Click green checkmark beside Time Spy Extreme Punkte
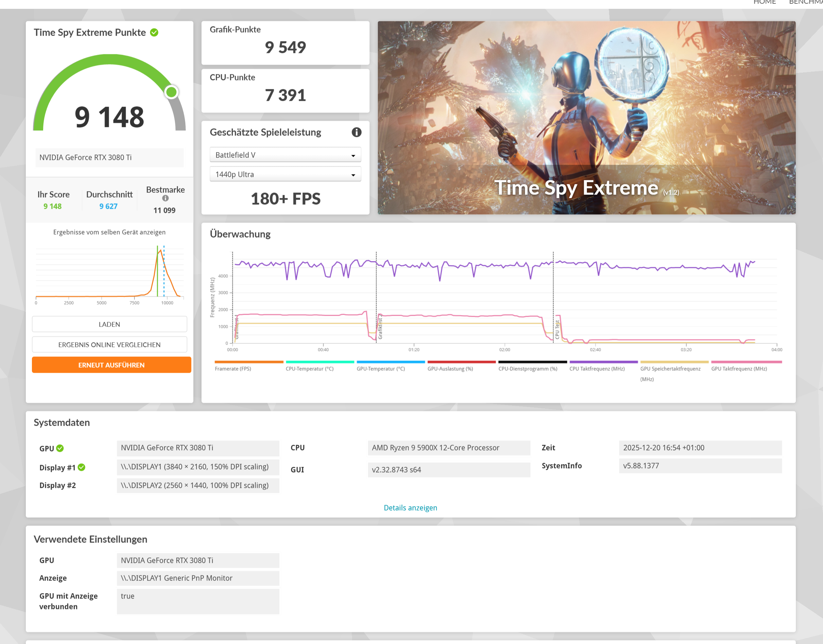The width and height of the screenshot is (823, 644). (154, 33)
